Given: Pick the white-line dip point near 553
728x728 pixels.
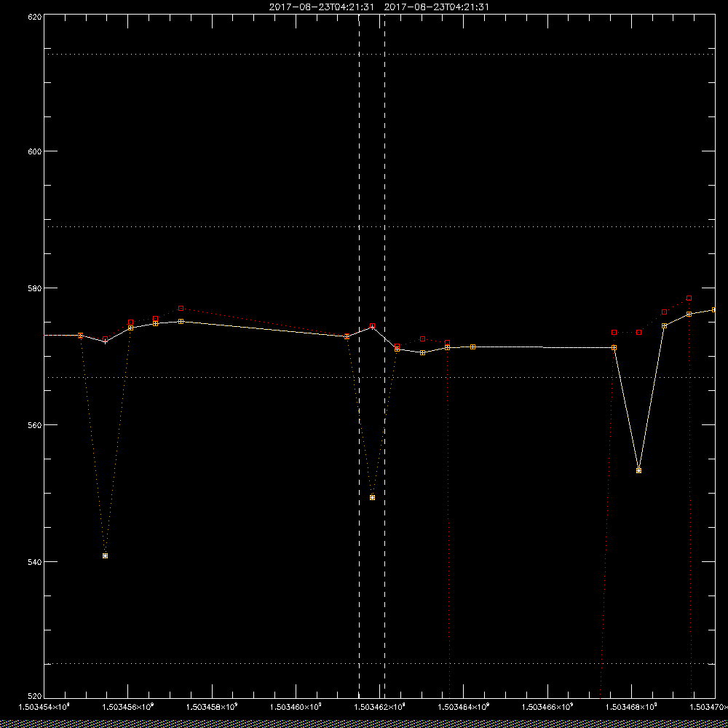Looking at the screenshot, I should pos(639,471).
